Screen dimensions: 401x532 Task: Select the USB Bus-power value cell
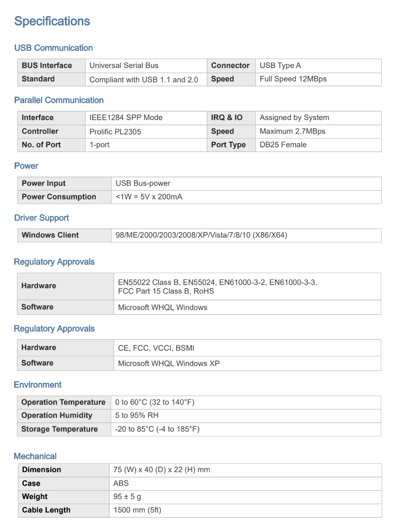click(143, 183)
